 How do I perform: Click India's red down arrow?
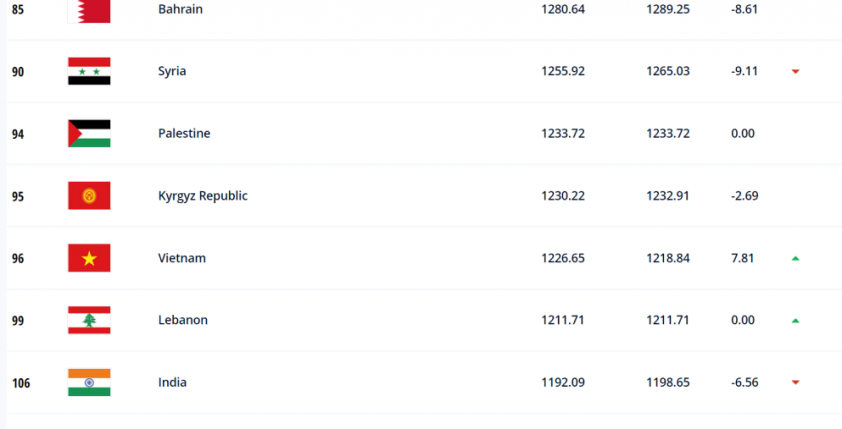click(x=795, y=382)
